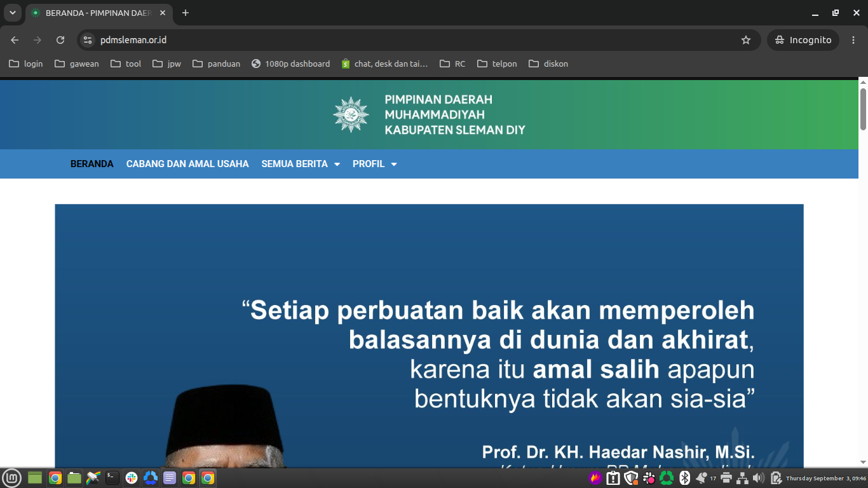Open the 1080p dashboard bookmark

291,64
